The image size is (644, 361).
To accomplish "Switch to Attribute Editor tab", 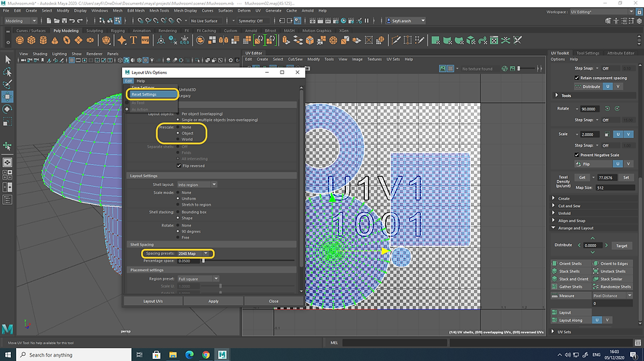I will (x=621, y=53).
